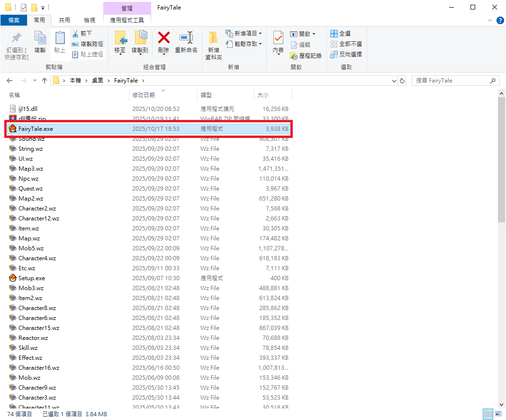Click Select All (全選) in ribbon
Image resolution: width=506 pixels, height=420 pixels.
point(340,34)
